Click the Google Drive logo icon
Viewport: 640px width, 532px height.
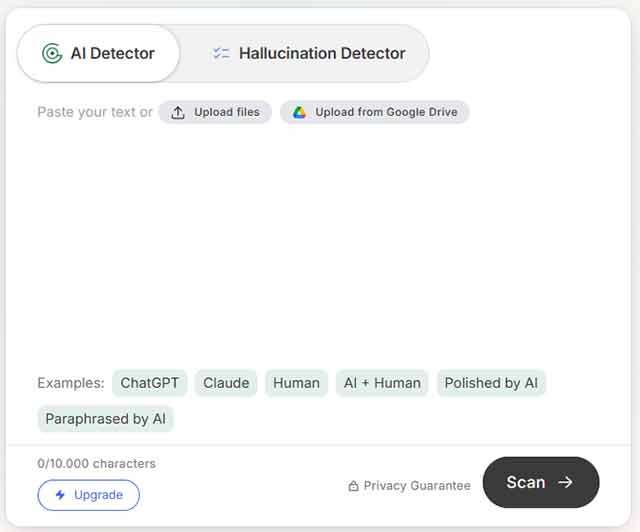[x=299, y=112]
